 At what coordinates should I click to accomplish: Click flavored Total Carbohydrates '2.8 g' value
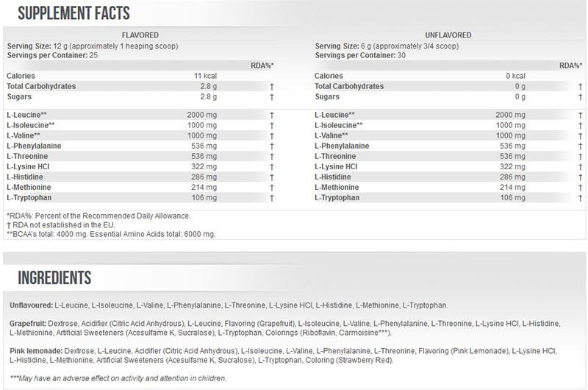209,86
